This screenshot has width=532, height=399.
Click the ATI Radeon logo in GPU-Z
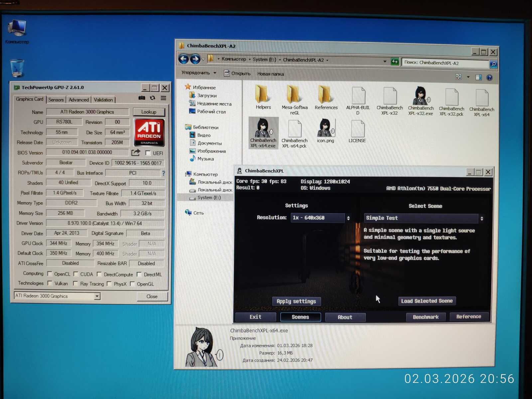click(x=149, y=132)
